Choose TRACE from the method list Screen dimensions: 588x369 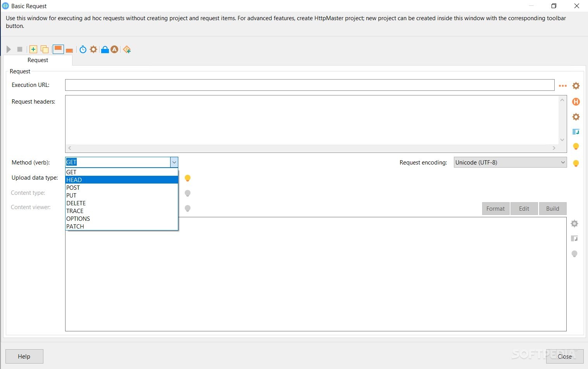point(122,211)
